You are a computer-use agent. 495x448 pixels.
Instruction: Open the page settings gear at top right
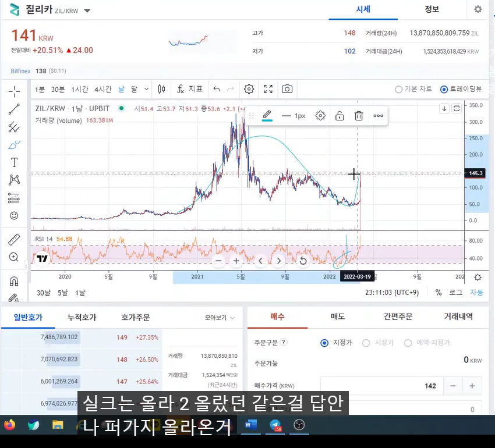(x=478, y=9)
